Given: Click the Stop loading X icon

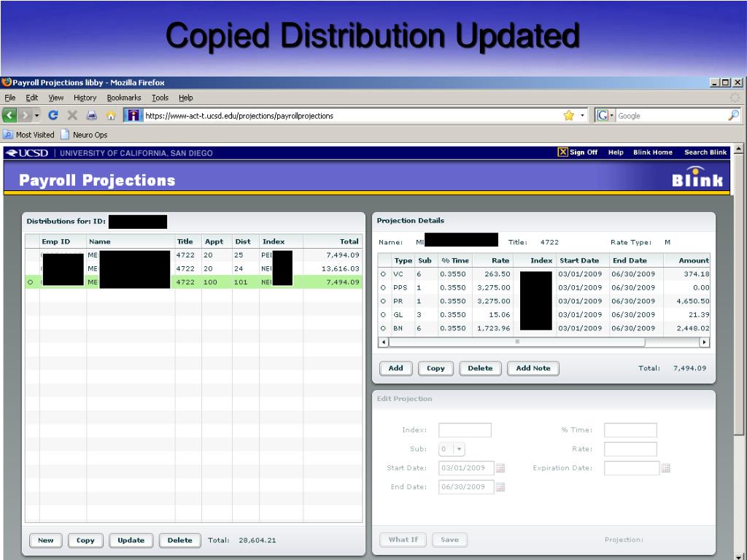Looking at the screenshot, I should tap(72, 115).
